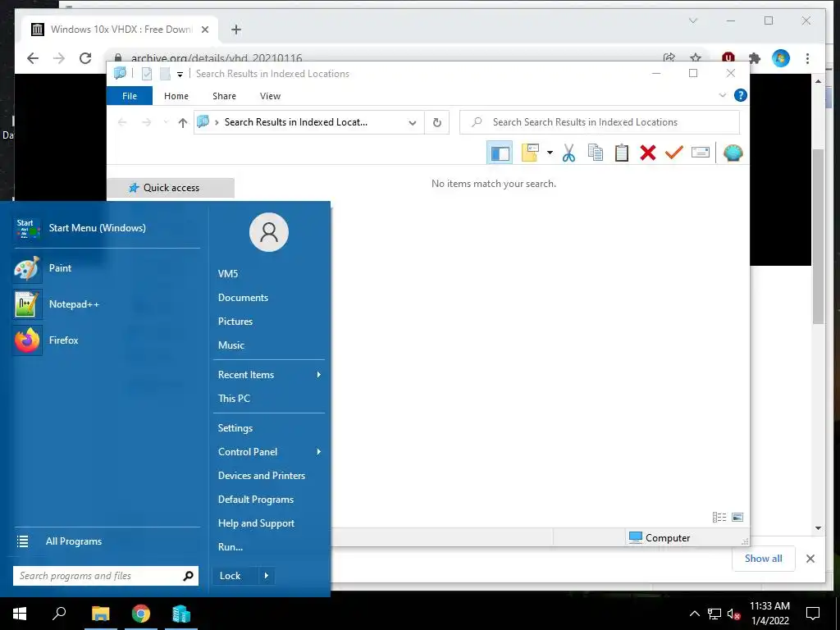
Task: Expand the Lock power options arrow
Action: tap(267, 576)
